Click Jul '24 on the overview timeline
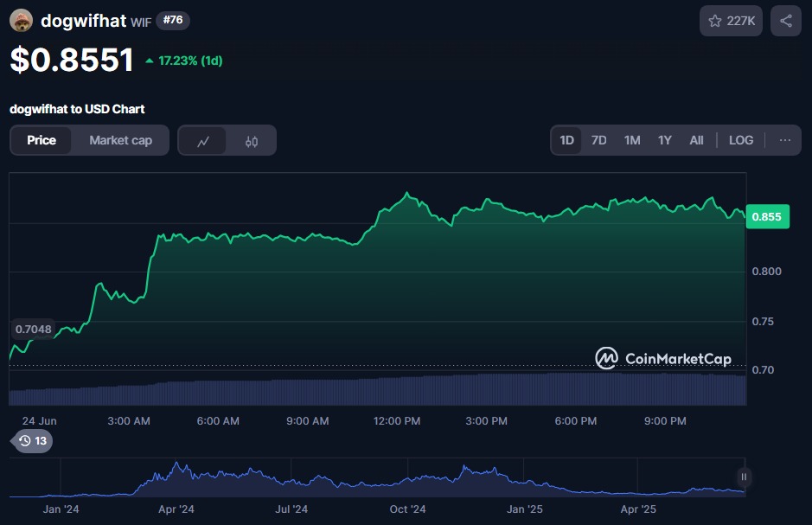 291,509
